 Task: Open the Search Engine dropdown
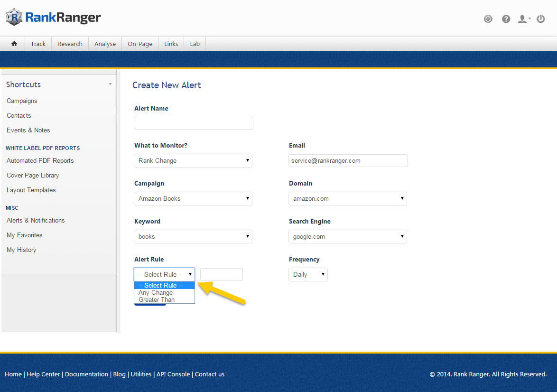click(347, 236)
